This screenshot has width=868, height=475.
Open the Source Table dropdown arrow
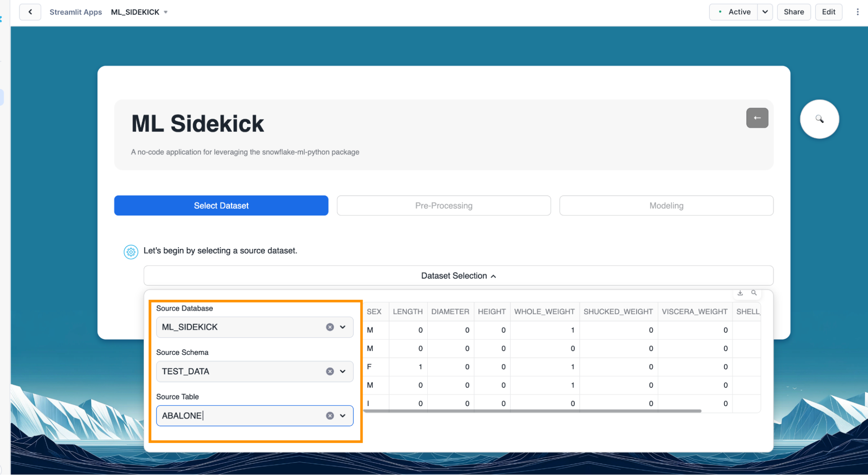click(343, 416)
